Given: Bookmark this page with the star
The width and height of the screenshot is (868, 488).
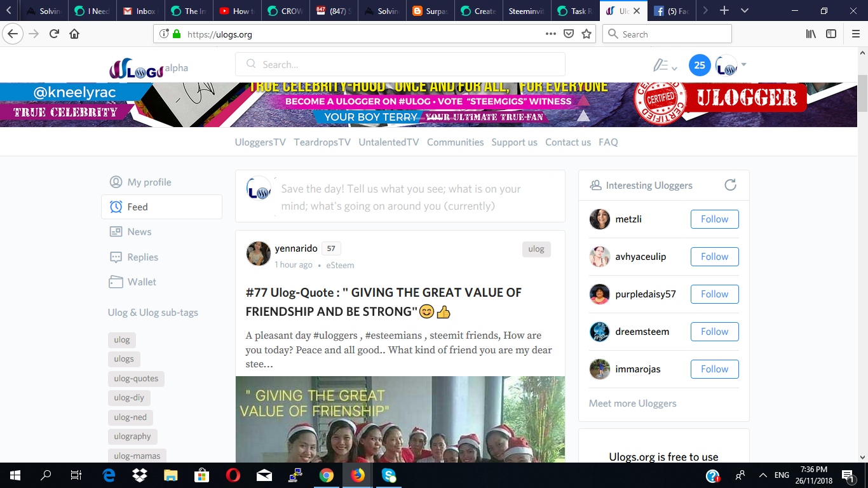Looking at the screenshot, I should 587,34.
